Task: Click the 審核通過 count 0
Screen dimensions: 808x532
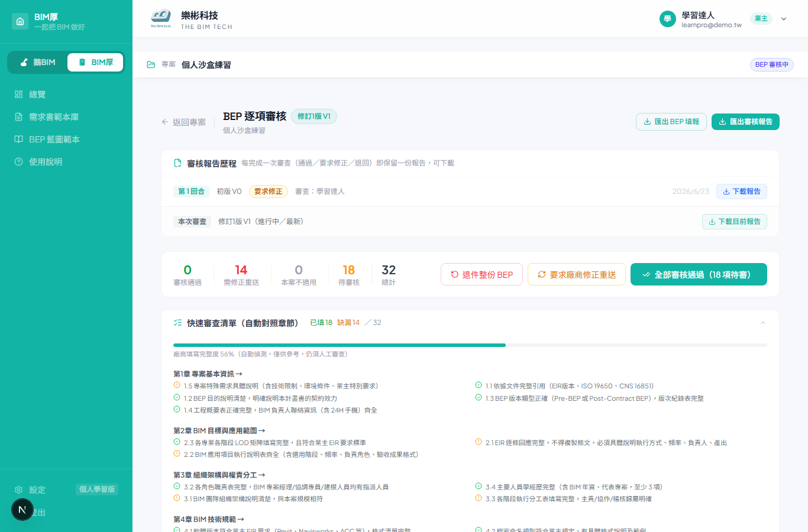Action: pos(188,270)
